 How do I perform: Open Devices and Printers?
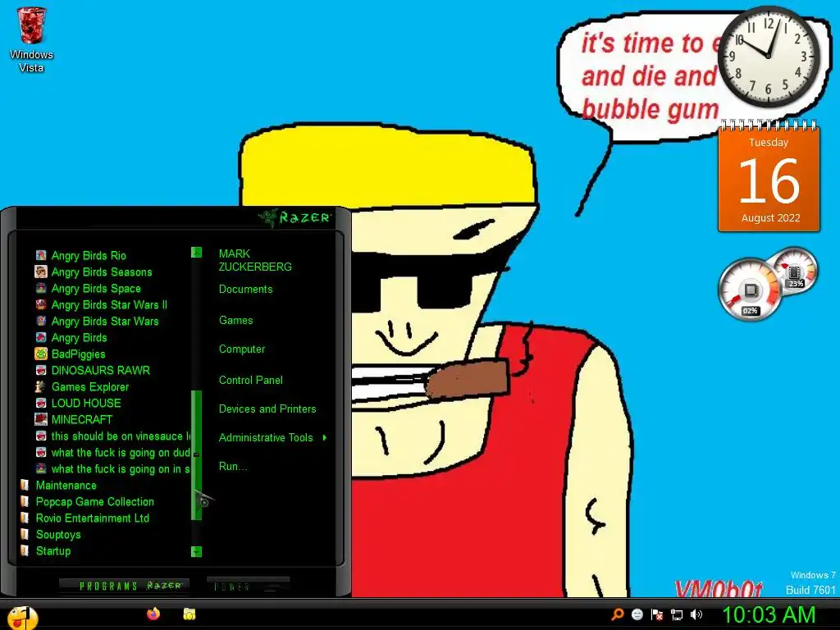click(x=267, y=409)
